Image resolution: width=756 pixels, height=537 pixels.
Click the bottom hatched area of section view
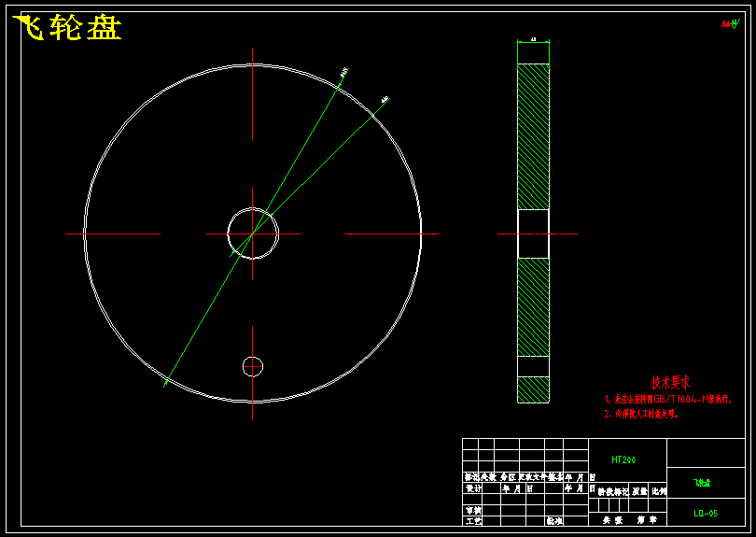[533, 389]
